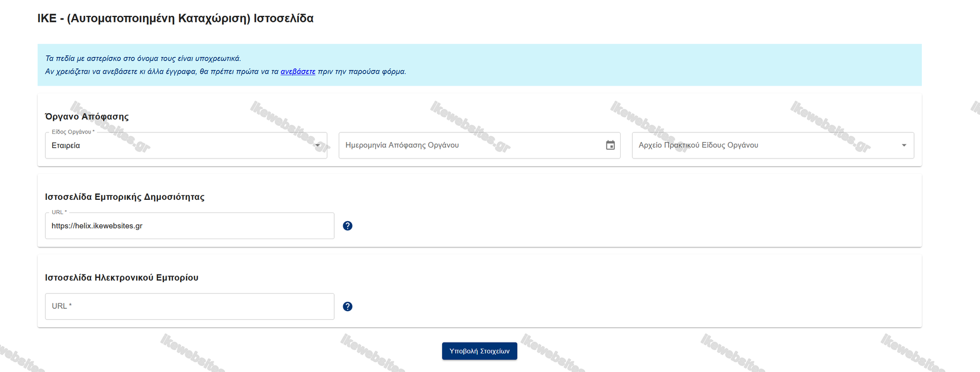Image resolution: width=980 pixels, height=372 pixels.
Task: Click the Υποβολή Στοιχείων submit button
Action: tap(479, 351)
